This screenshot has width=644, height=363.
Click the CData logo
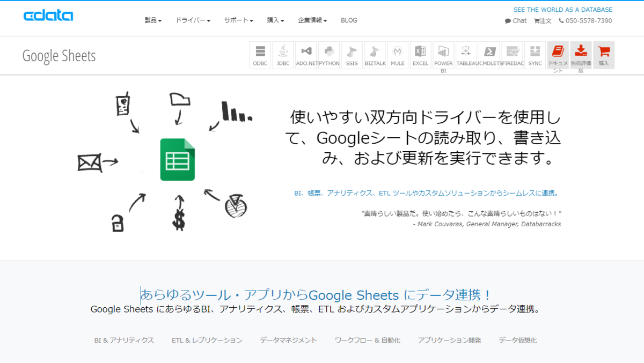(x=48, y=16)
